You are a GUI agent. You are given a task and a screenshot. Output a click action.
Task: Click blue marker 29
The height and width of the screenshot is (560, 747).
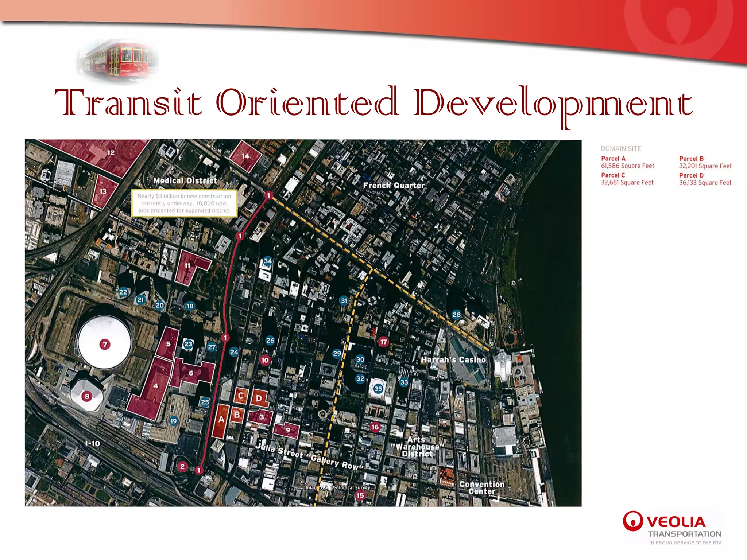pyautogui.click(x=337, y=353)
